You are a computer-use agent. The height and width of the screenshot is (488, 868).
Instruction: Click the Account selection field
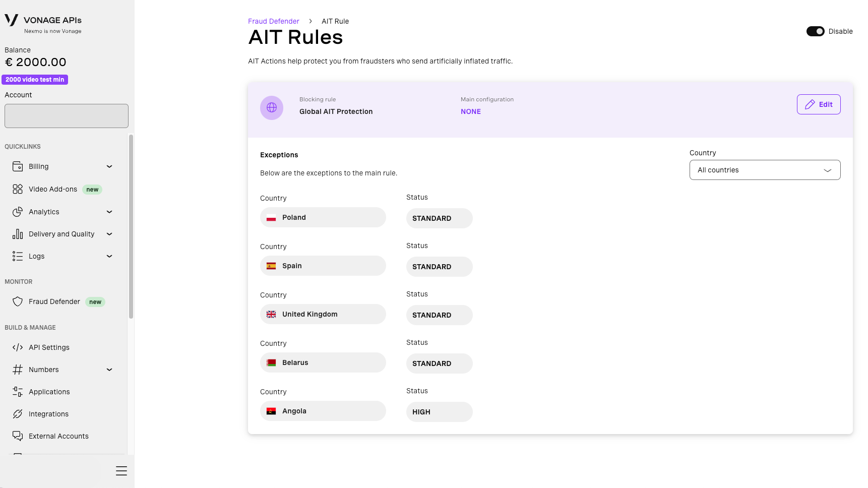pos(66,116)
